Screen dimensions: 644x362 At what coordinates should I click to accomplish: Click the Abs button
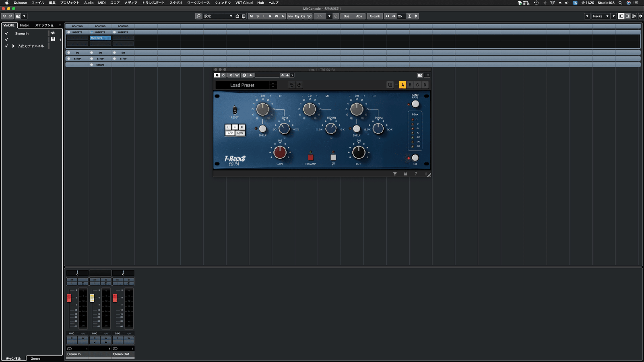tap(359, 16)
